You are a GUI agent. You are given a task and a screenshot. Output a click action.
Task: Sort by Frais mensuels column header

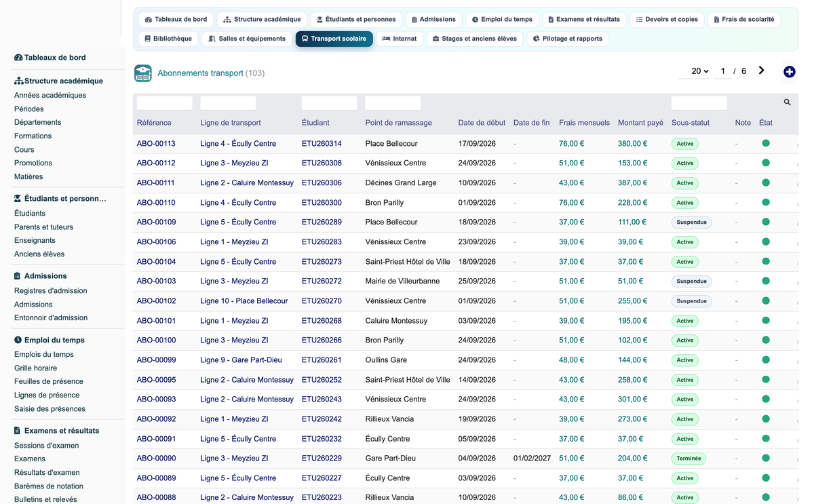coord(584,123)
